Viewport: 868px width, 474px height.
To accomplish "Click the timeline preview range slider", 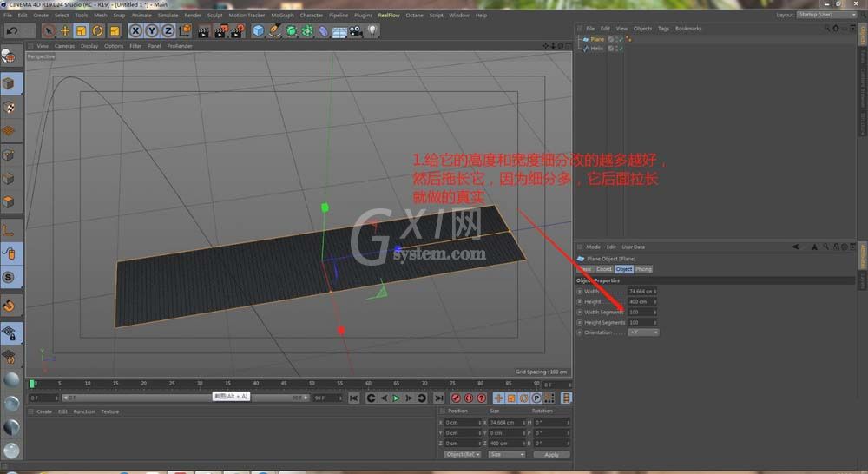I will click(186, 398).
